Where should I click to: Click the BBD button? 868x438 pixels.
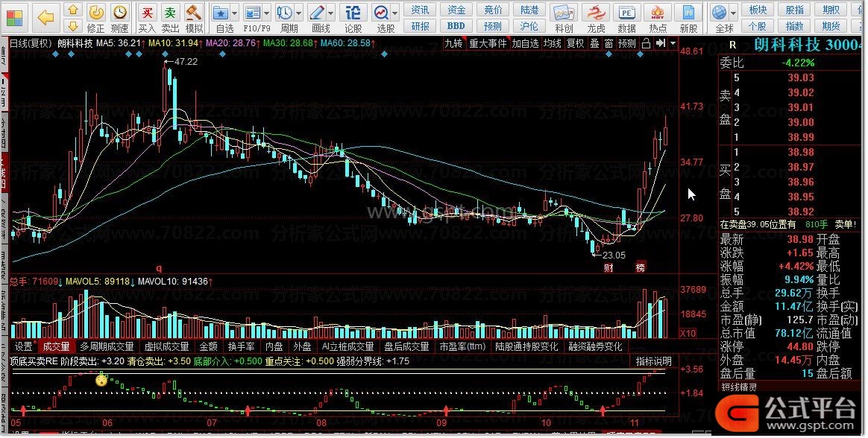[456, 26]
